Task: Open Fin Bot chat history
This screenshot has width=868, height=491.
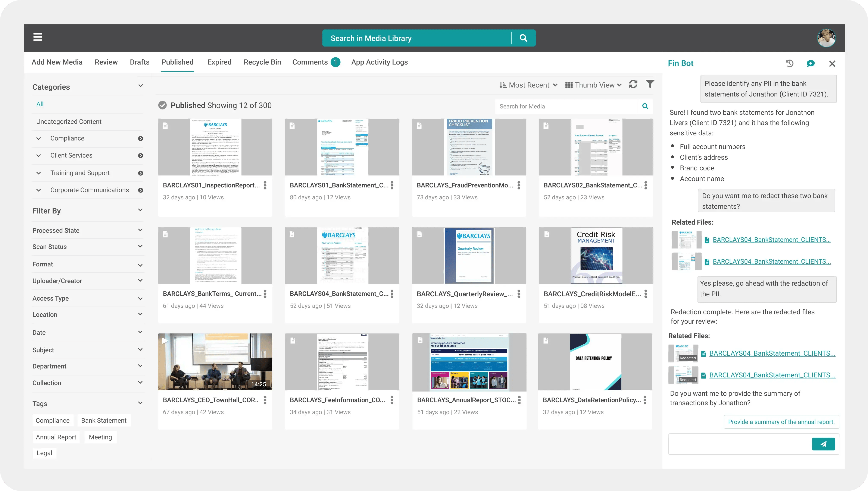Action: (x=789, y=63)
